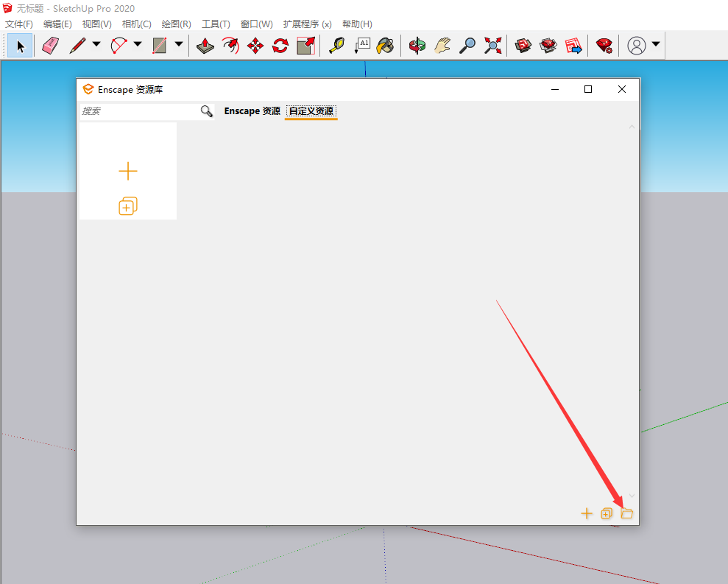
Task: Click the Zoom Extents tool
Action: (x=492, y=46)
